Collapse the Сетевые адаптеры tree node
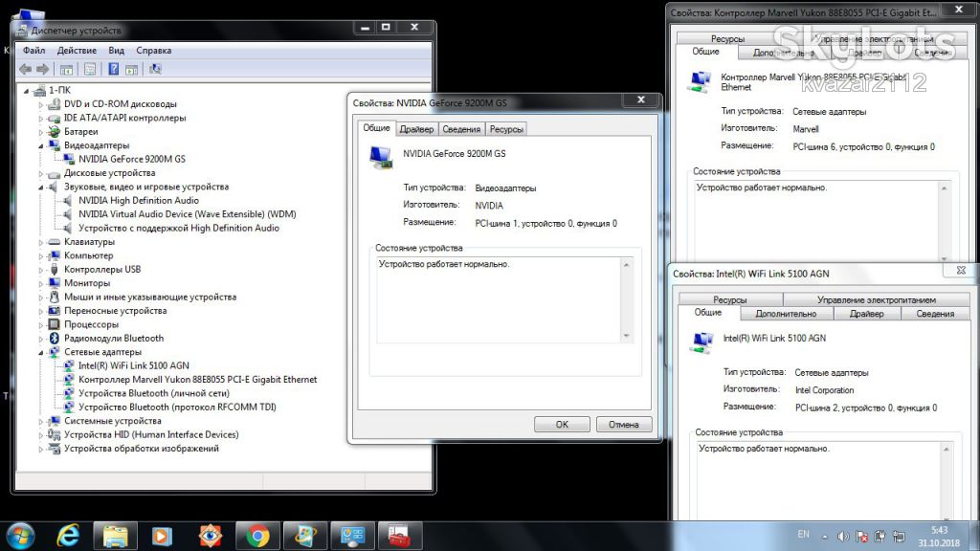 41,352
